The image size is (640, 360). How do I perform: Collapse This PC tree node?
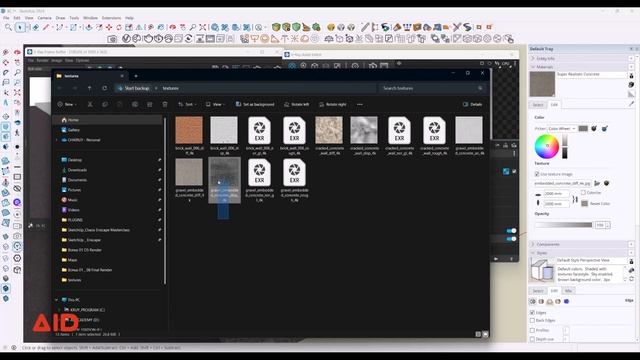coord(57,300)
